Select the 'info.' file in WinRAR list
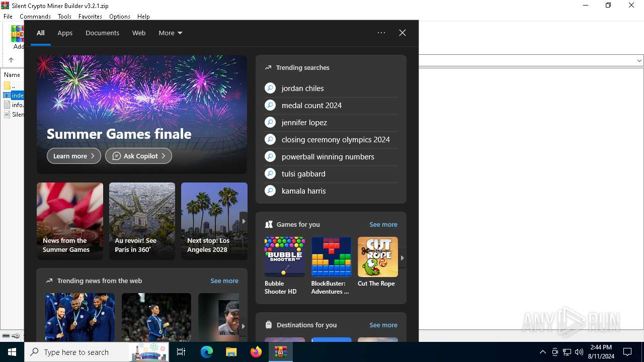Image resolution: width=644 pixels, height=362 pixels. [14, 105]
